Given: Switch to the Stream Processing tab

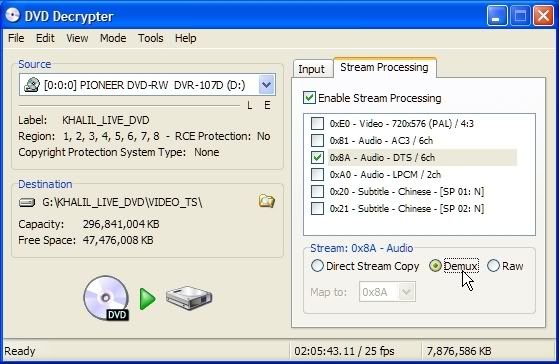Looking at the screenshot, I should [384, 67].
